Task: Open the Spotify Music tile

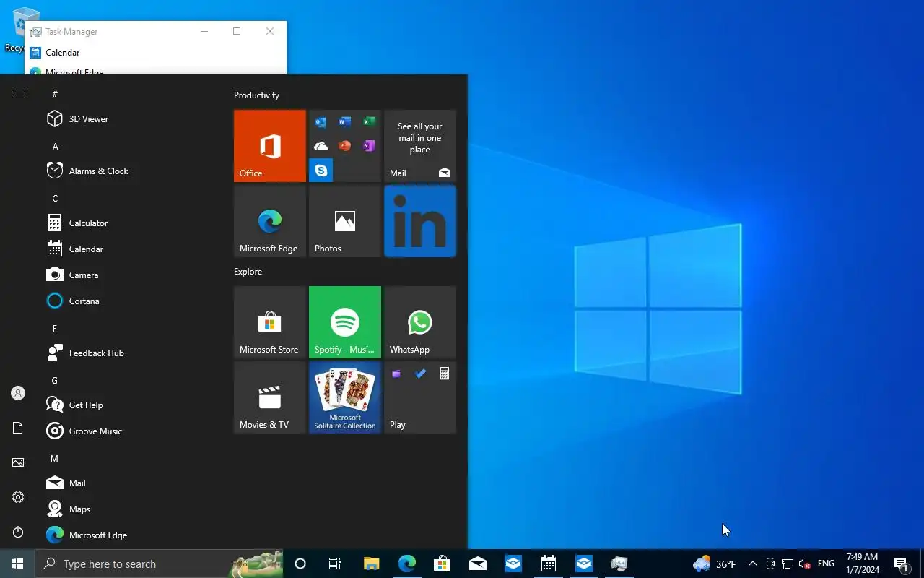Action: (x=345, y=322)
